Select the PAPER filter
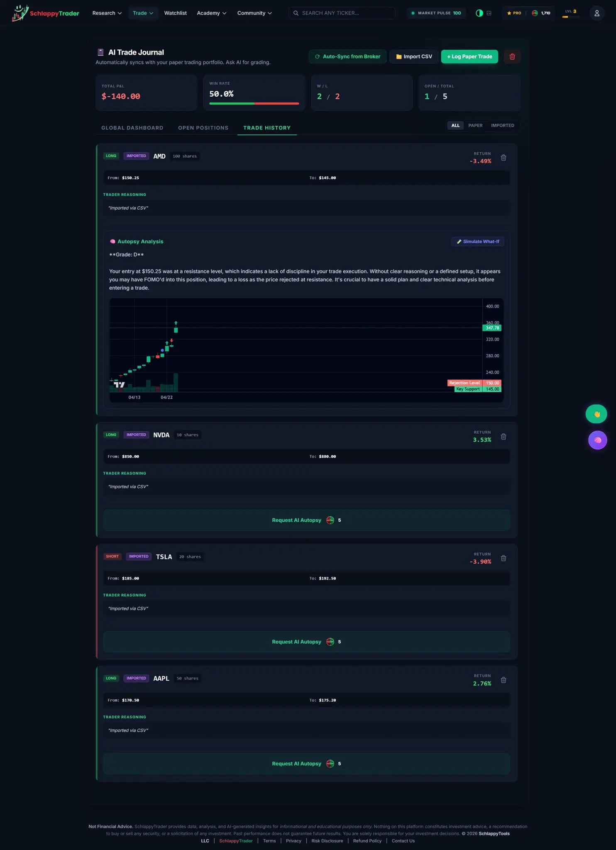This screenshot has width=616, height=850. pos(475,125)
